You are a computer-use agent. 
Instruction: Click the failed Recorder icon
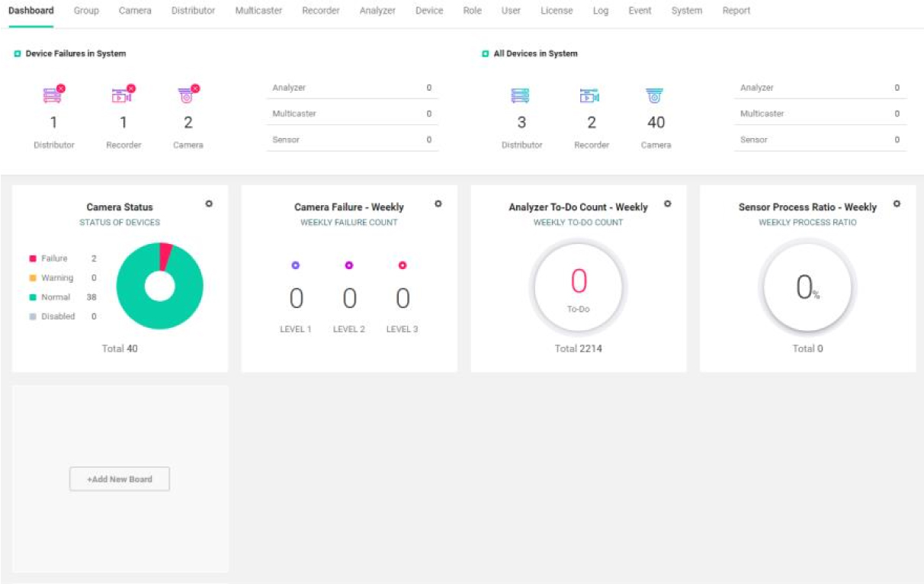pyautogui.click(x=123, y=95)
